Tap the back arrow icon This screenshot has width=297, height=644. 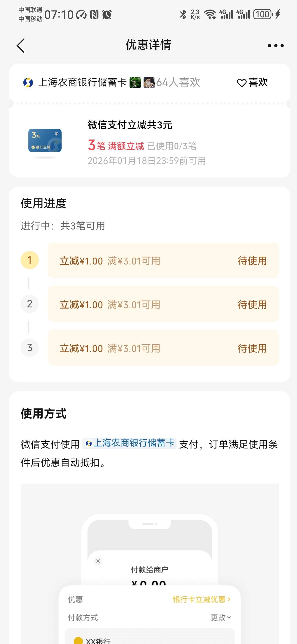pos(21,45)
